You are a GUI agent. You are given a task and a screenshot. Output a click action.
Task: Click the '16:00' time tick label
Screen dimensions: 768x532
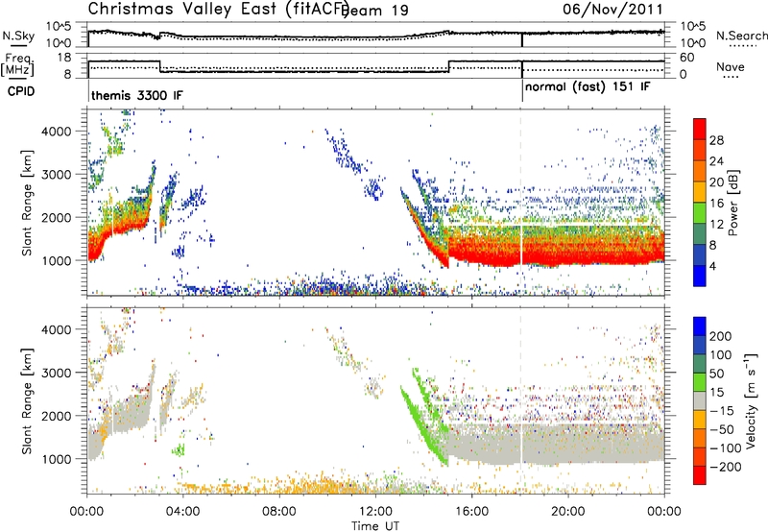(471, 511)
